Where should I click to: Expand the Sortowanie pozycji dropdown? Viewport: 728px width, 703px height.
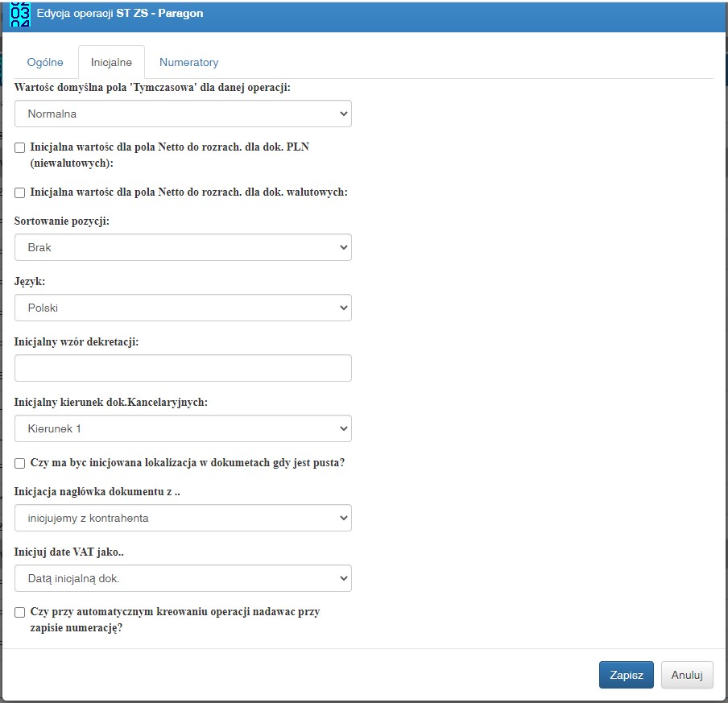coord(183,247)
